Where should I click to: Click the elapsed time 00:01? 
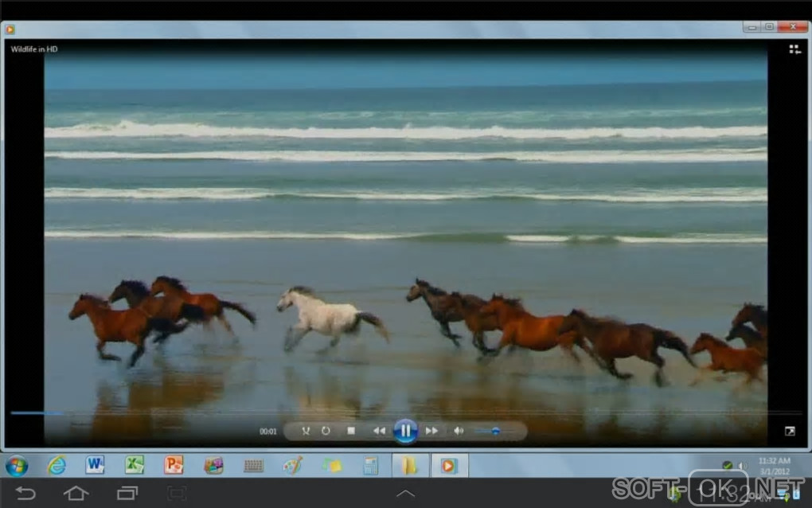coord(267,432)
